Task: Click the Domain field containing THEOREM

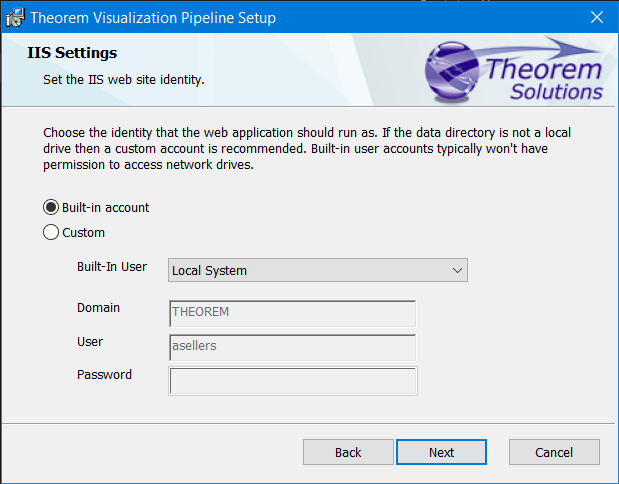Action: coord(292,313)
